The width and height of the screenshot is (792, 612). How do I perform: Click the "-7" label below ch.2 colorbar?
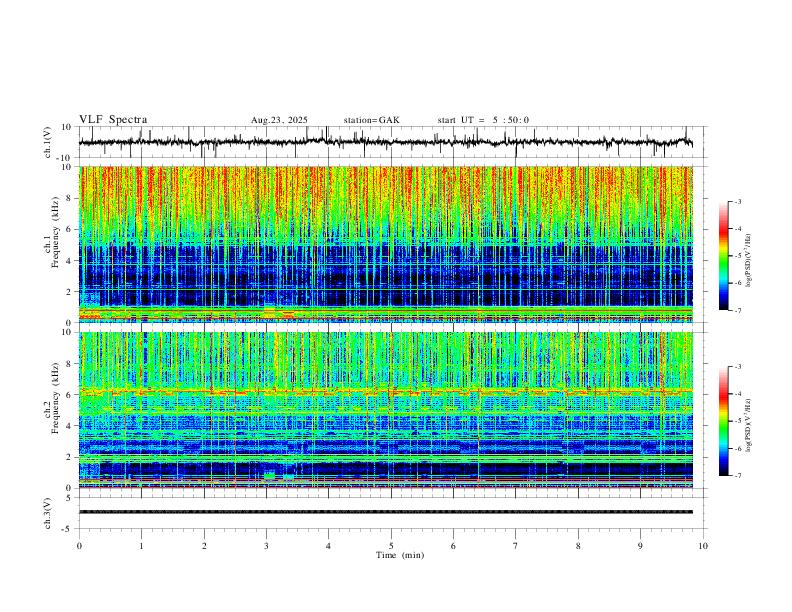tap(737, 476)
